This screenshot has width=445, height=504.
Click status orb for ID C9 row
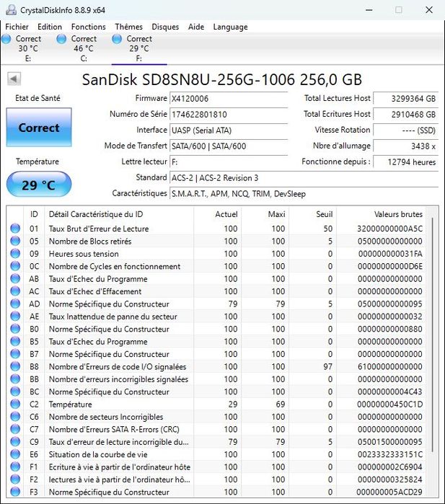pos(15,441)
